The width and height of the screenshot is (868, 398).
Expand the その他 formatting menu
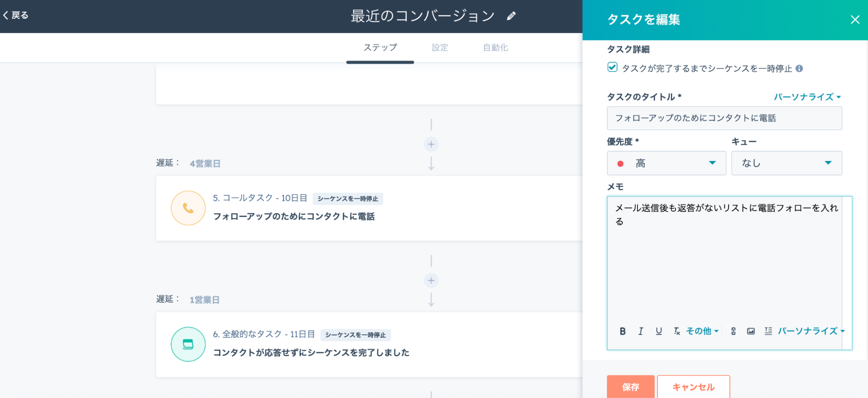pos(702,331)
